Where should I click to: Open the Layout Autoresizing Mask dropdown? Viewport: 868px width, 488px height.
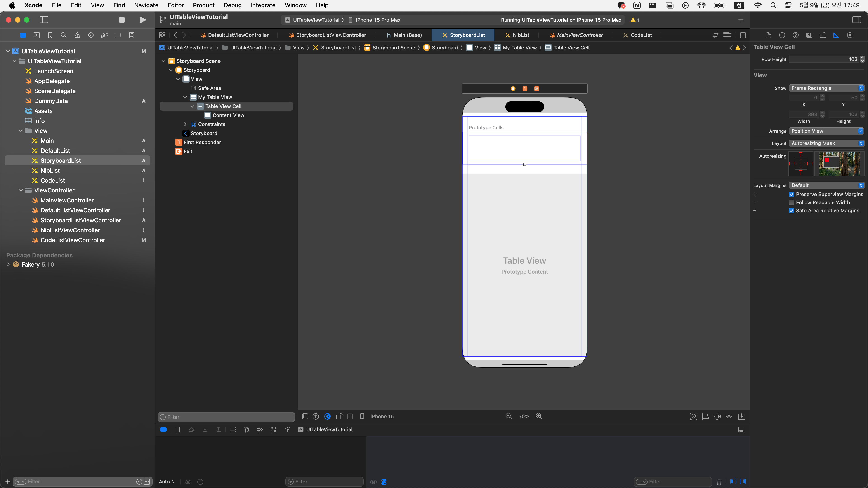[x=827, y=143]
